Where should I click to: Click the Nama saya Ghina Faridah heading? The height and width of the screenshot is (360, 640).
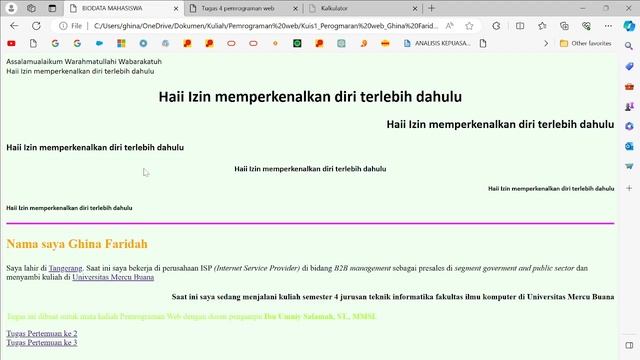point(77,244)
